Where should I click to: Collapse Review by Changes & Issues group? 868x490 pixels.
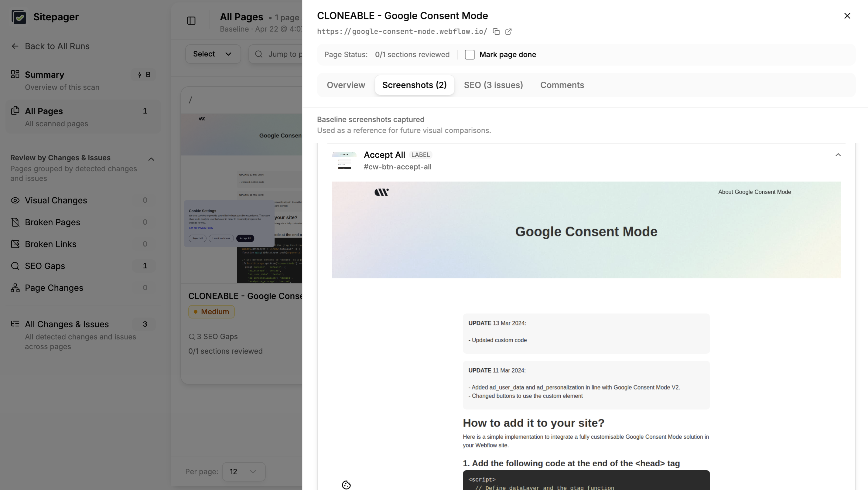coord(151,159)
